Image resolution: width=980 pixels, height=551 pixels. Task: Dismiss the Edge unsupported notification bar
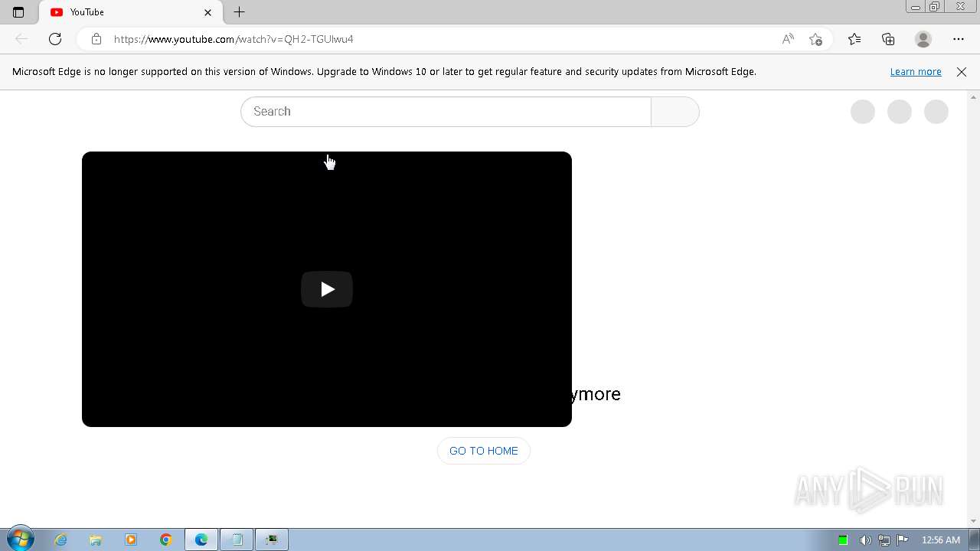(962, 72)
